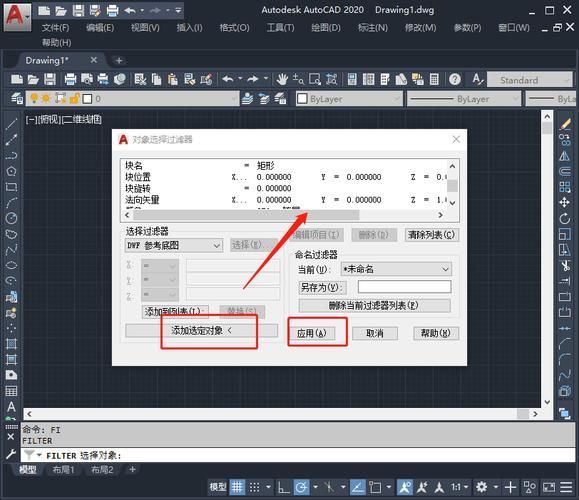
Task: Switch to the 布局2 layout tab
Action: (102, 469)
